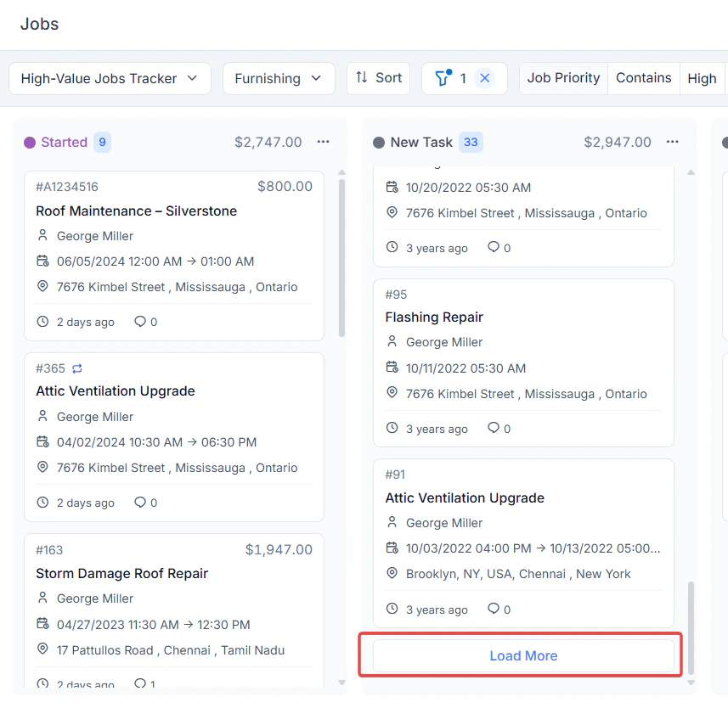Open New Task column more options menu
The width and height of the screenshot is (728, 708).
click(x=672, y=142)
